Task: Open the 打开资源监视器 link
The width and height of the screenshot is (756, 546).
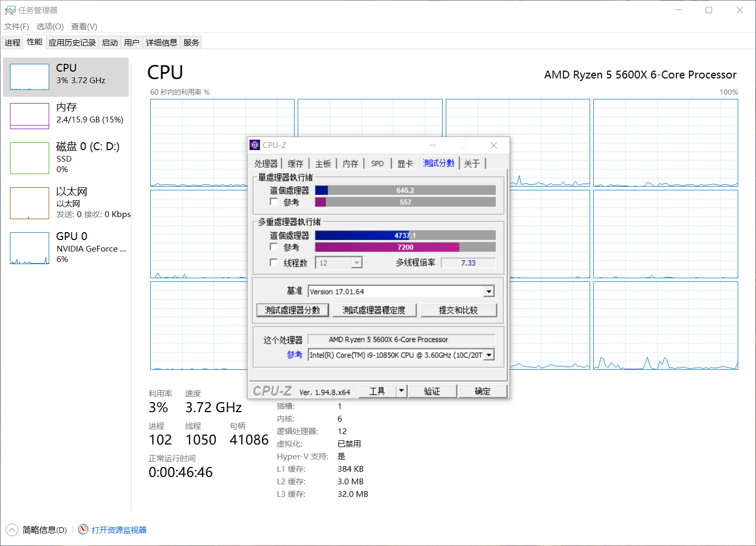Action: coord(119,530)
